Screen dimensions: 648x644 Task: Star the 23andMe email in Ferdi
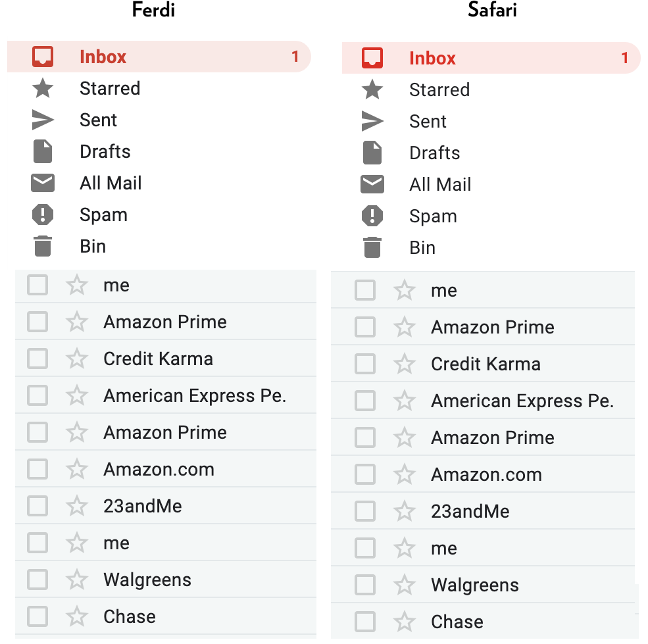[x=76, y=506]
